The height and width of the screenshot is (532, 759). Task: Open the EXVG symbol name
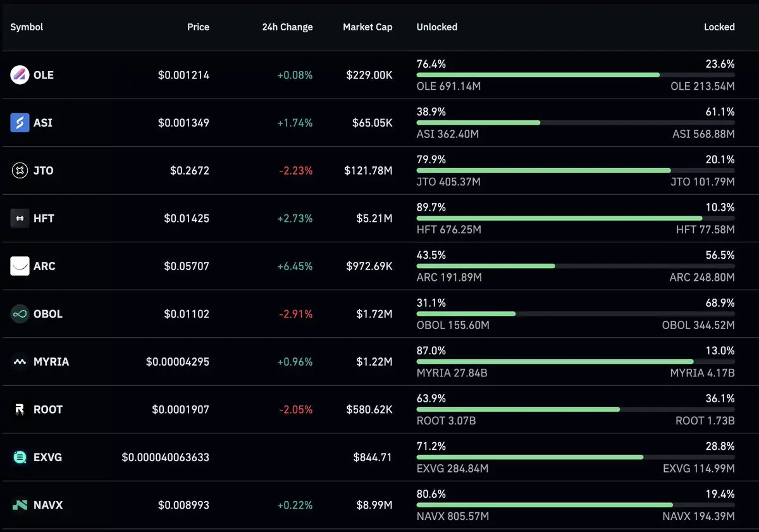click(x=48, y=457)
